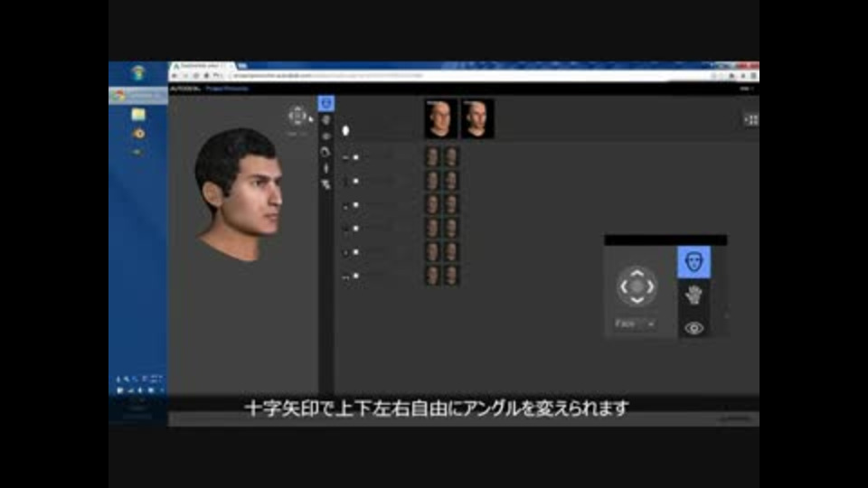Open the Project Pinocchio link in header

(227, 89)
